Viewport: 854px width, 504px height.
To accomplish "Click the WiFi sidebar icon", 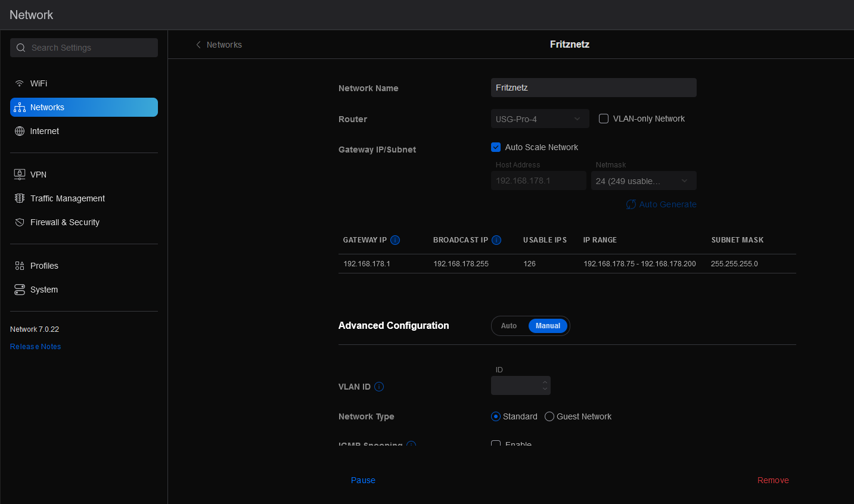I will pyautogui.click(x=20, y=83).
